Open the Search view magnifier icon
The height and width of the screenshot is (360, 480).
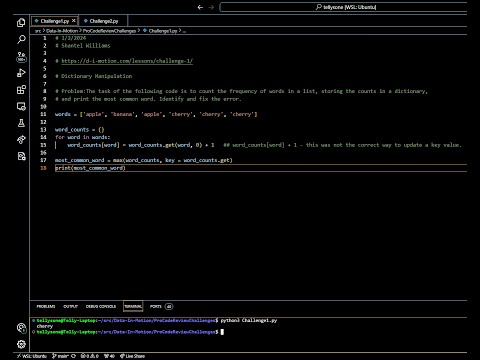point(21,39)
